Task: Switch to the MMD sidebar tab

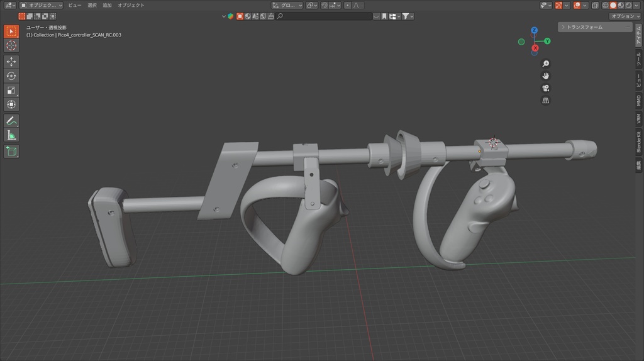Action: tap(639, 101)
